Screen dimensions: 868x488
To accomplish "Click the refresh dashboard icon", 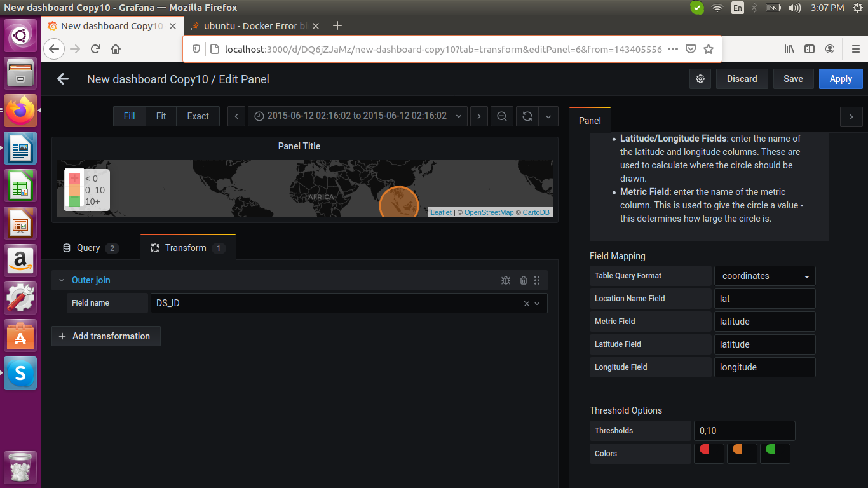I will pos(527,116).
